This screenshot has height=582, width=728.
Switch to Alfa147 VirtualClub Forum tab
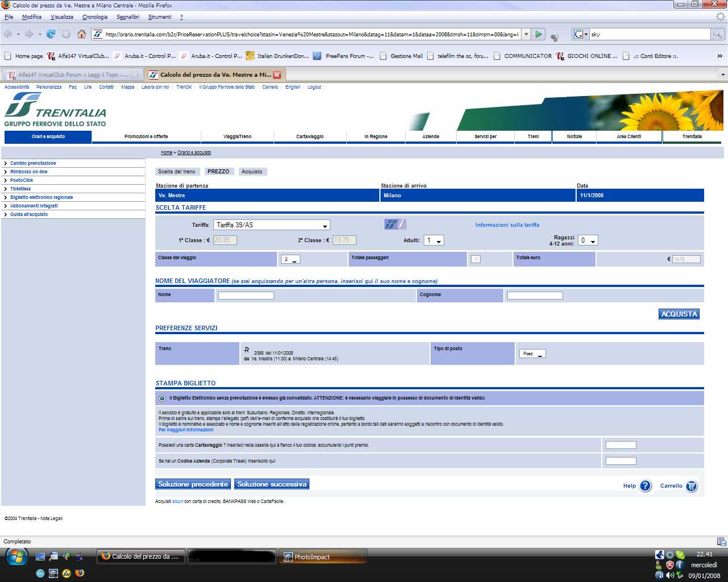point(72,74)
